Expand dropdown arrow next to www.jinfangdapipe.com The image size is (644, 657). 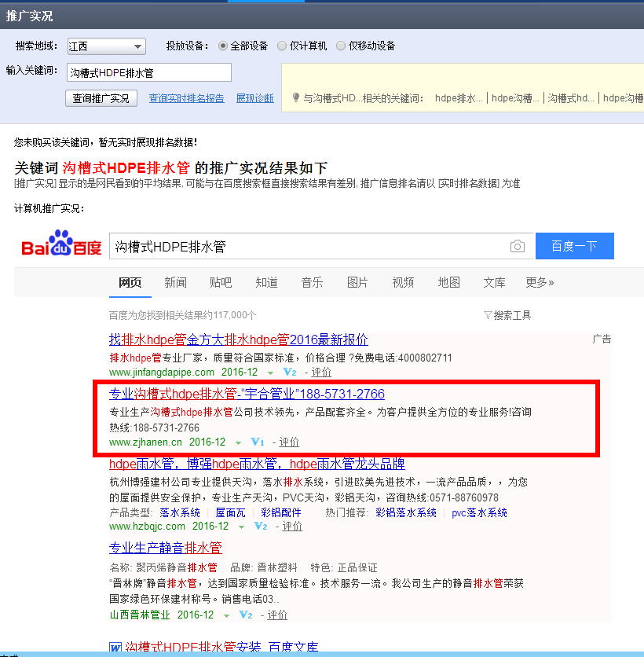click(x=270, y=373)
